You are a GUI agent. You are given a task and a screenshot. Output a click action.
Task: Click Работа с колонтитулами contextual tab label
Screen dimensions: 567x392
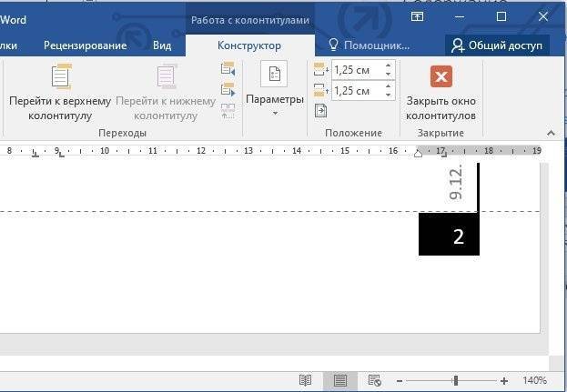click(250, 20)
